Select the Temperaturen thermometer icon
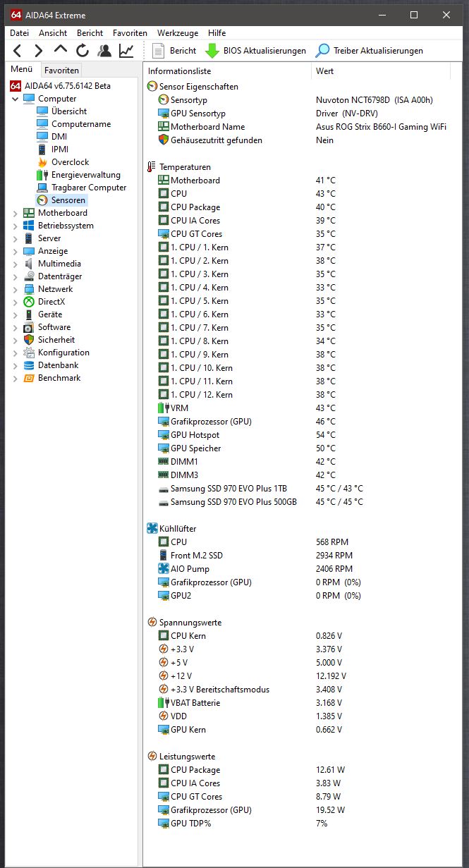This screenshot has width=469, height=868. (x=152, y=167)
